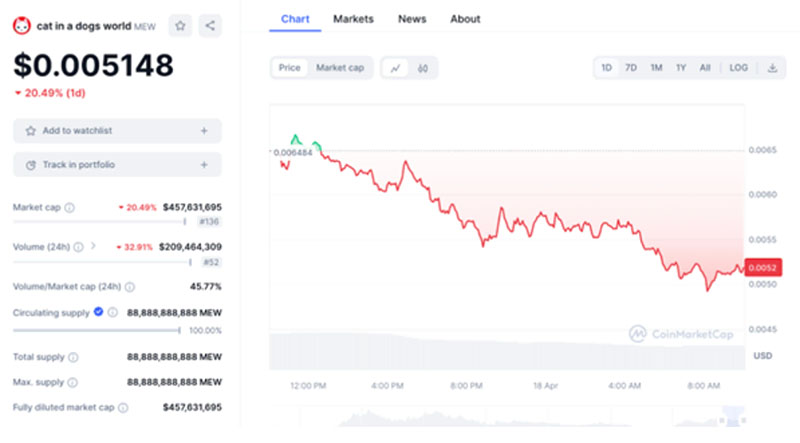Click the #136 market cap rank badge

(x=209, y=222)
